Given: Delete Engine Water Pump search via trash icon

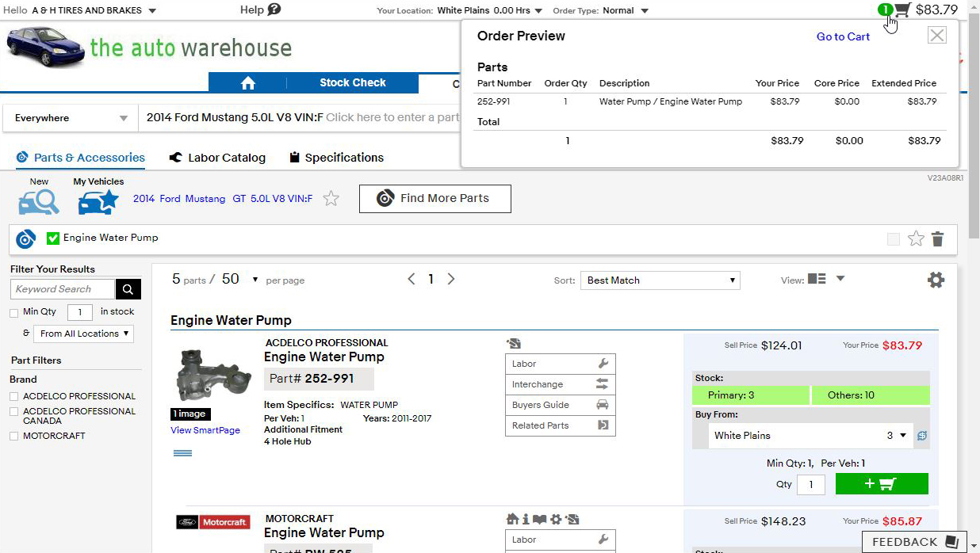Looking at the screenshot, I should coord(937,238).
